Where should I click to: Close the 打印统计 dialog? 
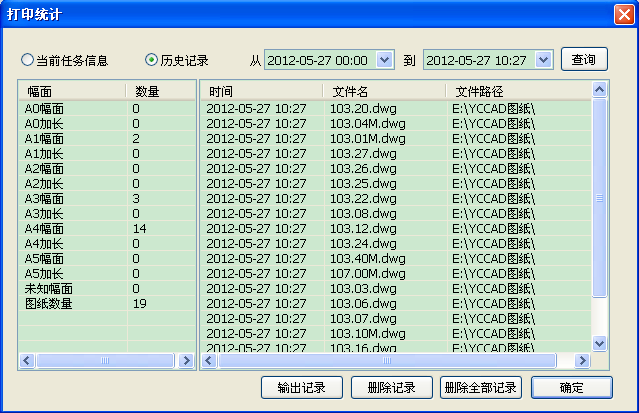click(x=624, y=15)
